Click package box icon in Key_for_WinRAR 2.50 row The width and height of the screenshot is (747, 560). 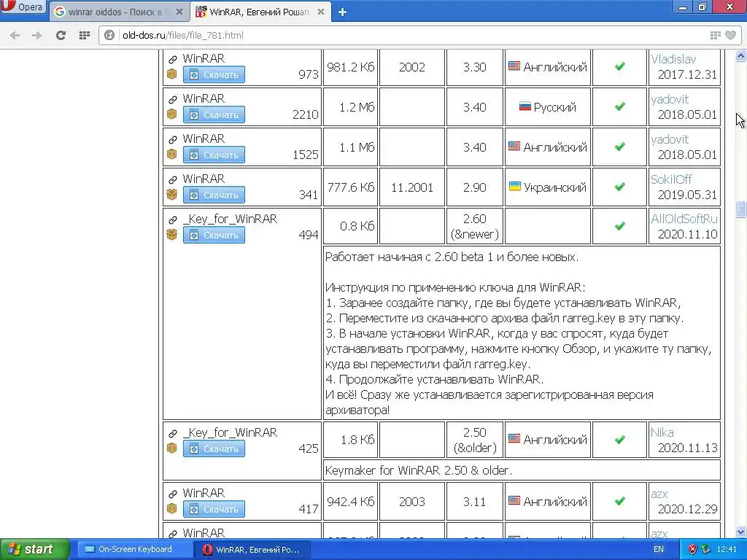point(172,448)
